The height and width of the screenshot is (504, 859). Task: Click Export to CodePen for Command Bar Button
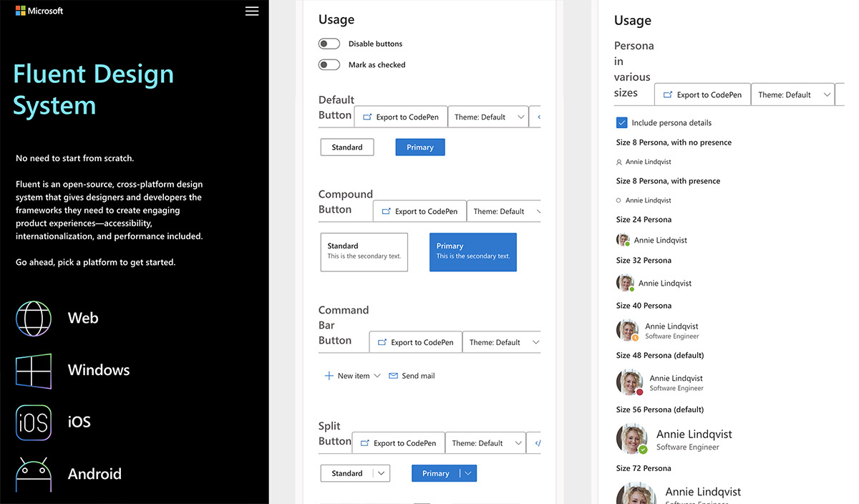coord(416,342)
